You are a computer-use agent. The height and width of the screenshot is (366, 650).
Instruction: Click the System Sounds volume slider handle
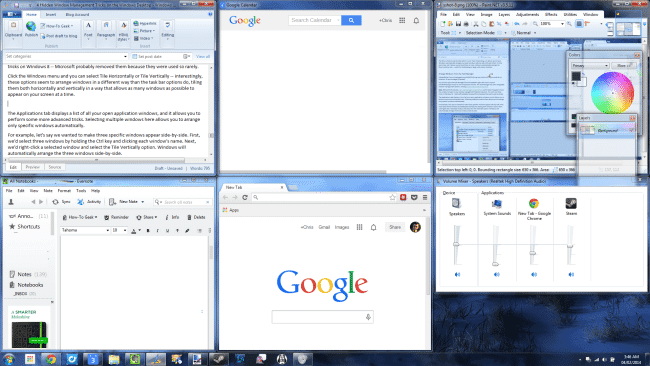click(x=495, y=264)
